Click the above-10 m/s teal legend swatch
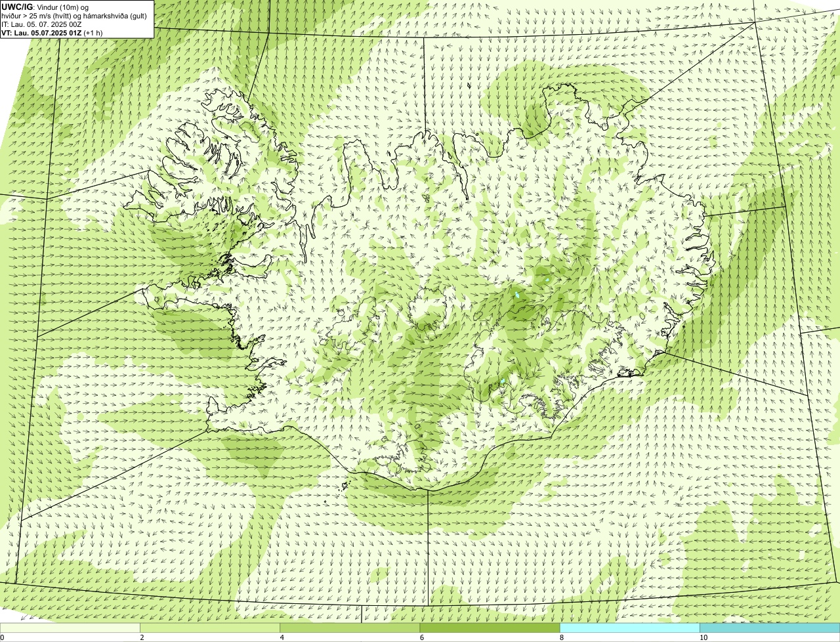Viewport: 840px width, 642px height. click(x=770, y=628)
